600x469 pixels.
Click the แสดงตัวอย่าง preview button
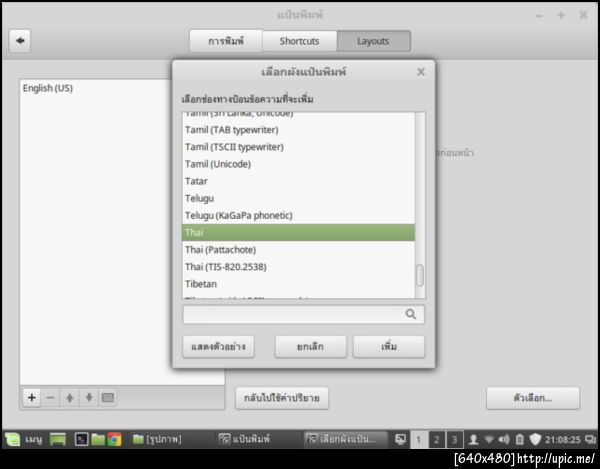coord(218,347)
